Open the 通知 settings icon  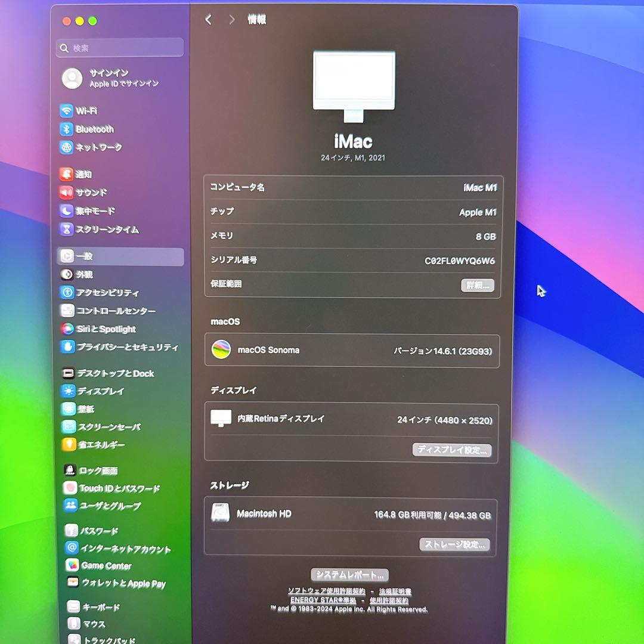[67, 174]
